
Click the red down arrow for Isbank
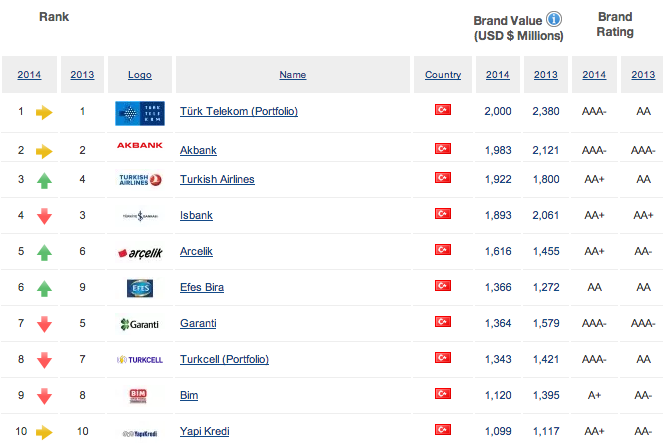point(44,216)
